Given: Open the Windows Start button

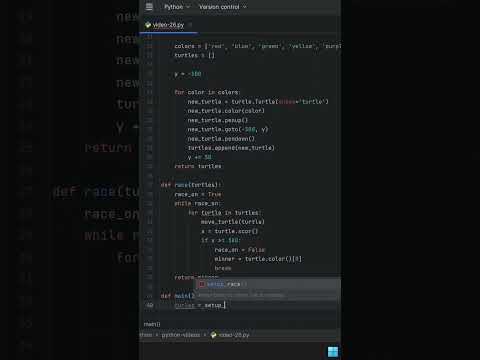Looking at the screenshot, I should pyautogui.click(x=333, y=352).
